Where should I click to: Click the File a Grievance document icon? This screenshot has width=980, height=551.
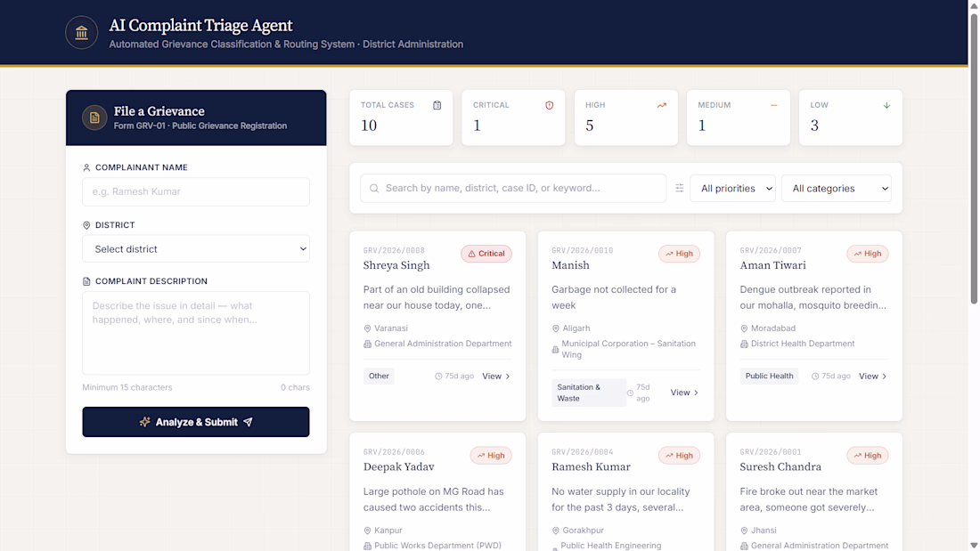point(94,117)
